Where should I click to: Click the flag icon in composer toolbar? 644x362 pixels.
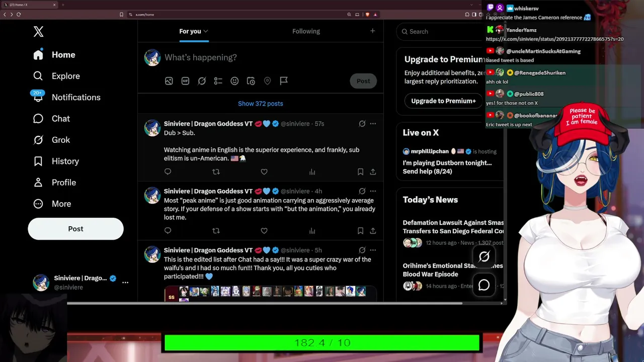(284, 81)
